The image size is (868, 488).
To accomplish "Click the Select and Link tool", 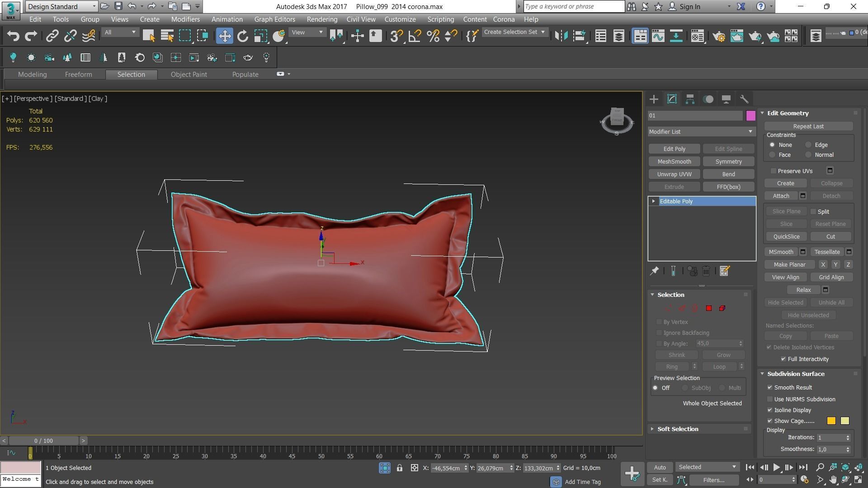I will (52, 36).
